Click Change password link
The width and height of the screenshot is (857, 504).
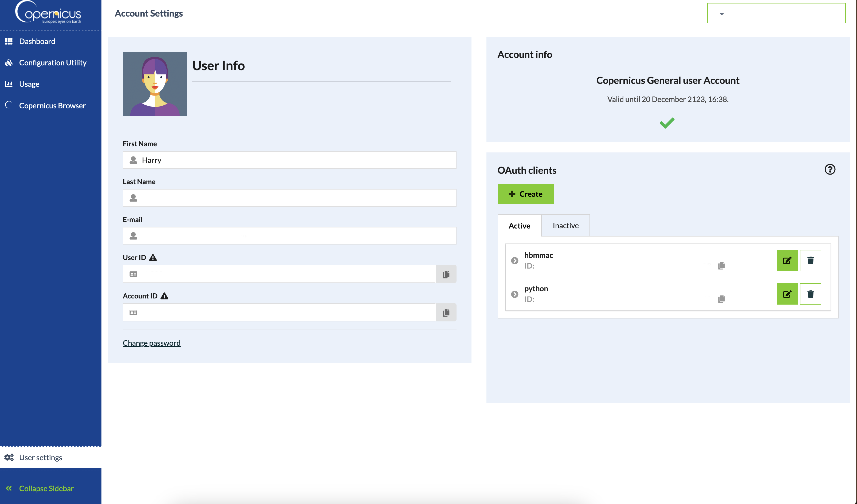(152, 342)
